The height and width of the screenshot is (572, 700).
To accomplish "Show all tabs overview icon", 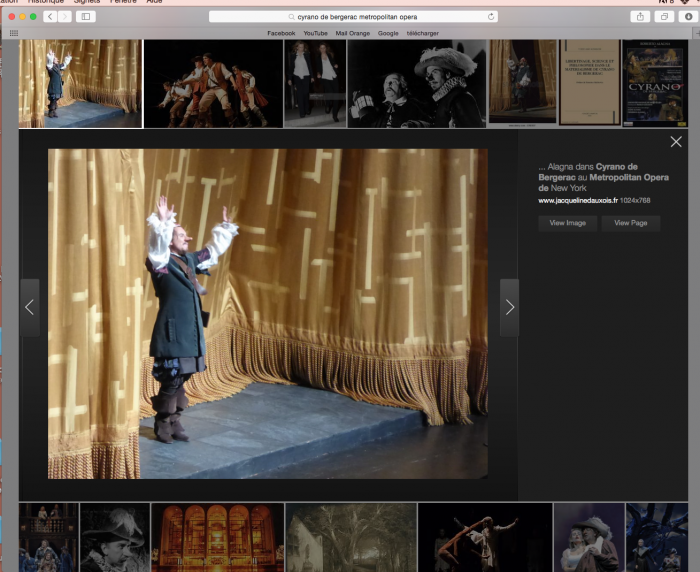I will pos(664,17).
